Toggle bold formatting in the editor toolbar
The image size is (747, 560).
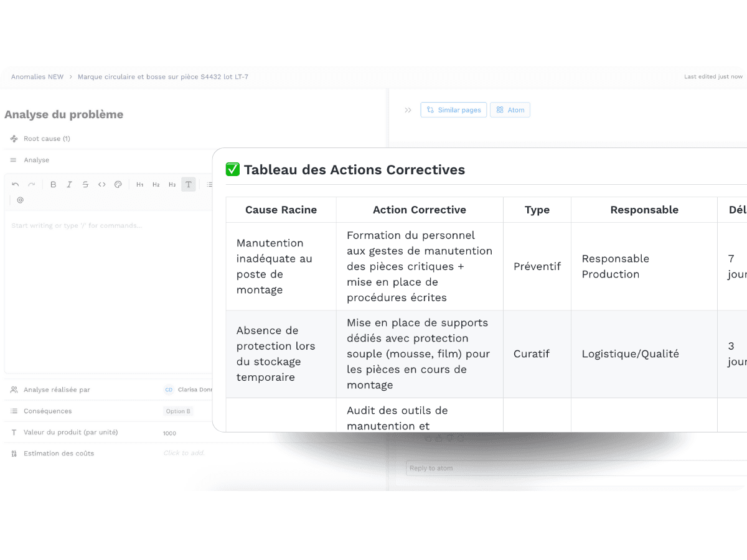(x=53, y=184)
